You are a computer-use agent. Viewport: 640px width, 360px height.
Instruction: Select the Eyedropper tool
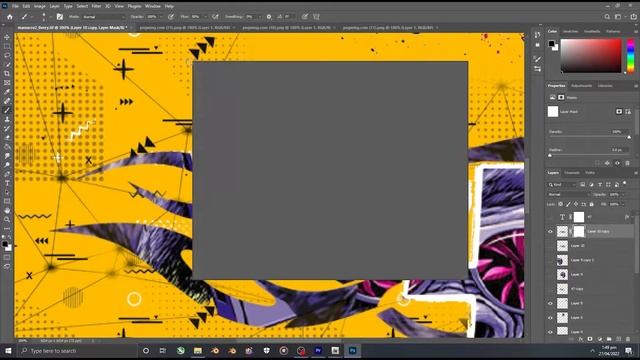click(7, 92)
